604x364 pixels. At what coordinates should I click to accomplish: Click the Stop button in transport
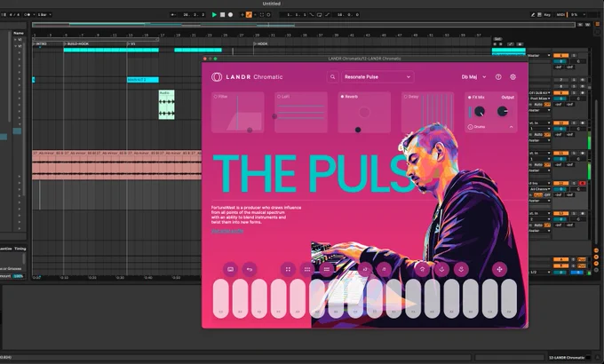point(222,14)
